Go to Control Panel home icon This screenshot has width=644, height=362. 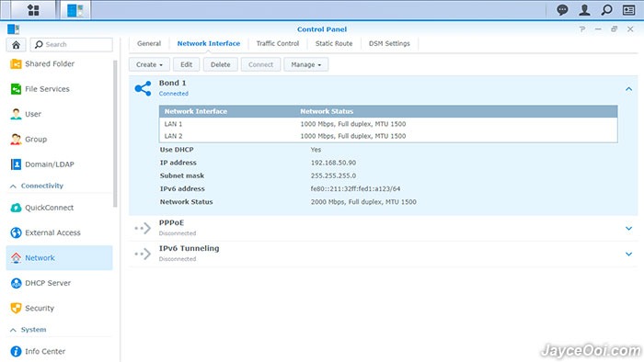(x=16, y=45)
